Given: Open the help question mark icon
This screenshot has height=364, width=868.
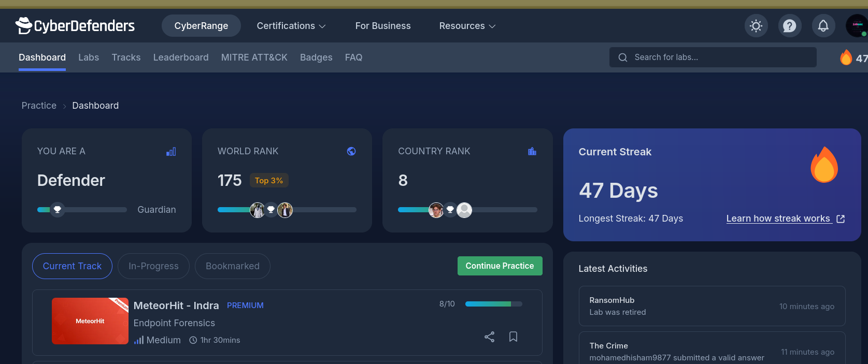Looking at the screenshot, I should tap(789, 26).
